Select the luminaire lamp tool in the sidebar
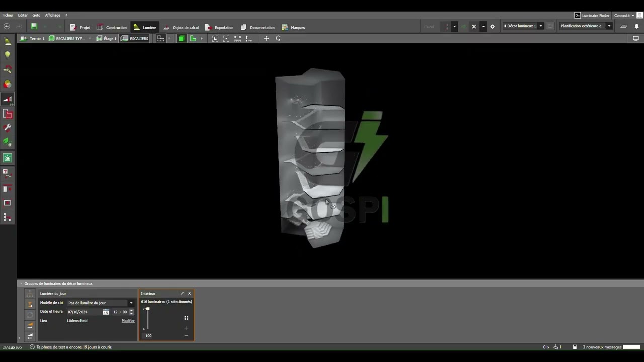The height and width of the screenshot is (362, 644). (x=7, y=41)
